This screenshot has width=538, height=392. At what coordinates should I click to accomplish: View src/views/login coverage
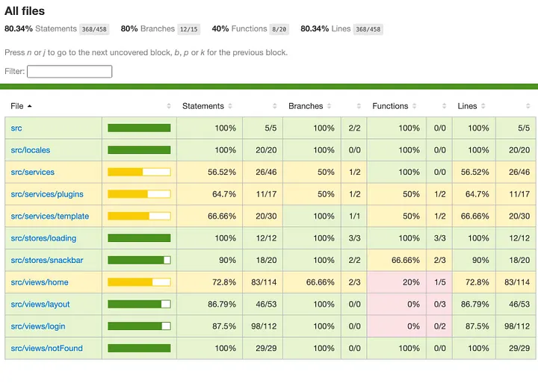[x=38, y=326]
